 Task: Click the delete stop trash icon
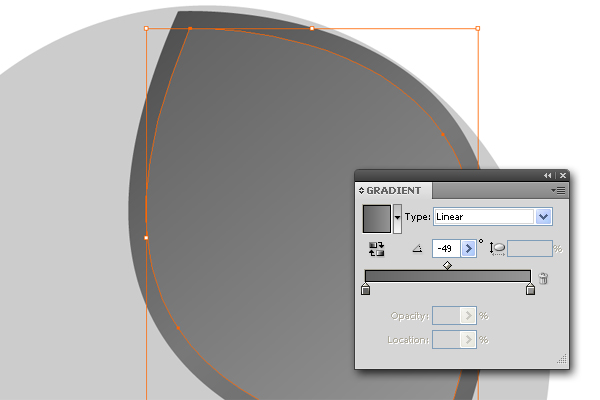pyautogui.click(x=543, y=278)
